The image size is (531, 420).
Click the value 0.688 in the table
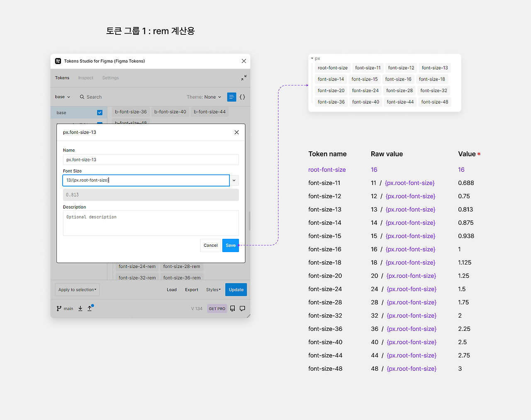pyautogui.click(x=466, y=183)
